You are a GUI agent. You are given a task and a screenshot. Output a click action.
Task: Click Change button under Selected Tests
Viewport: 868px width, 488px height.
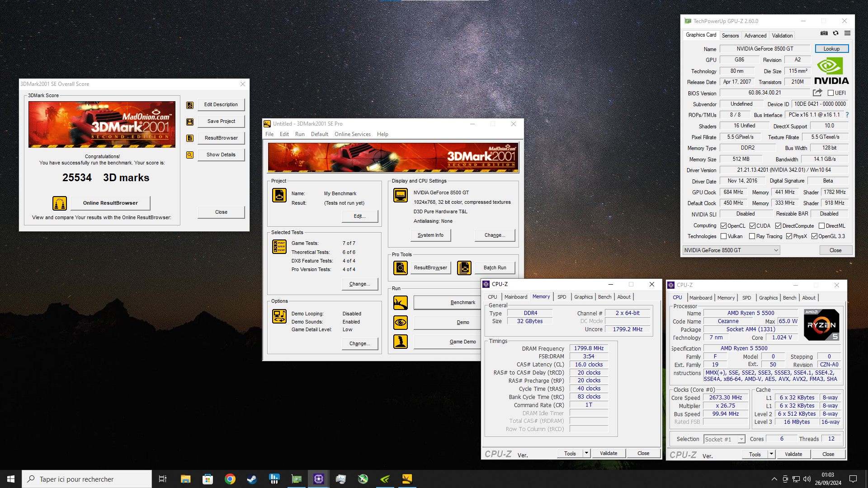click(359, 284)
